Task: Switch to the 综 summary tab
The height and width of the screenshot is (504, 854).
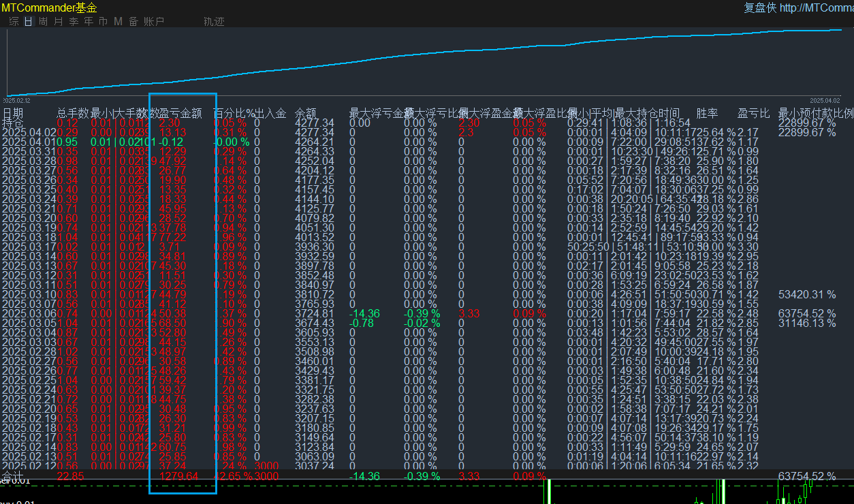Action: [x=14, y=21]
